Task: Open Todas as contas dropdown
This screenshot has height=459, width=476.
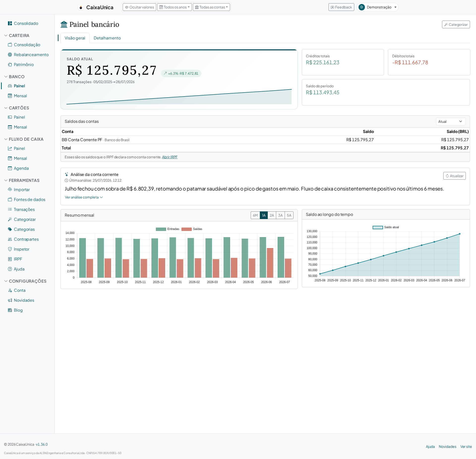Action: point(211,7)
